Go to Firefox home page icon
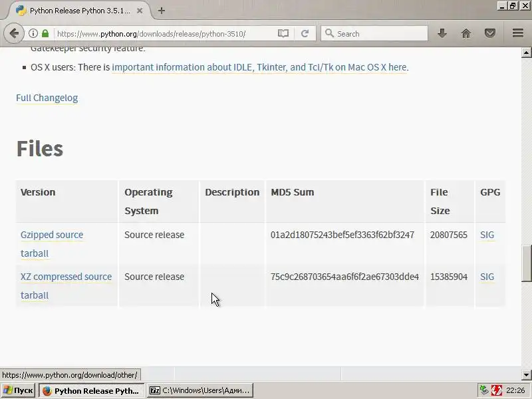This screenshot has height=399, width=532. (x=466, y=33)
